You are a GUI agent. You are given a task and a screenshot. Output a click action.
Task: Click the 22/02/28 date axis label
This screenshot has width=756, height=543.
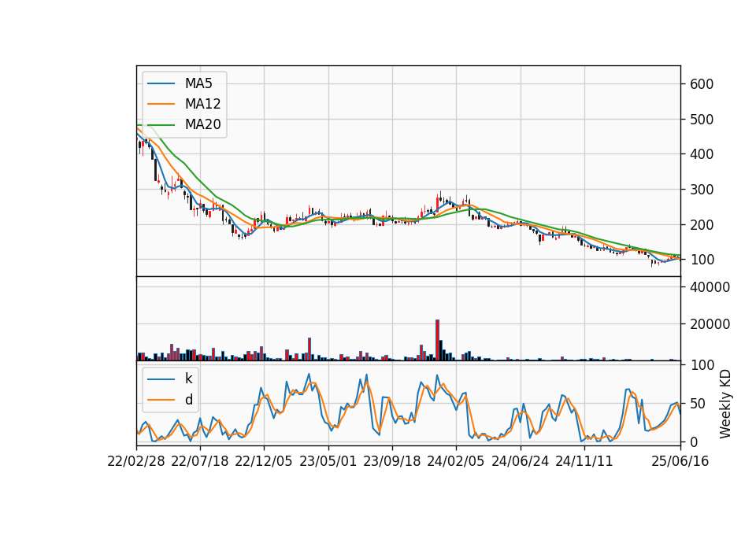click(136, 461)
